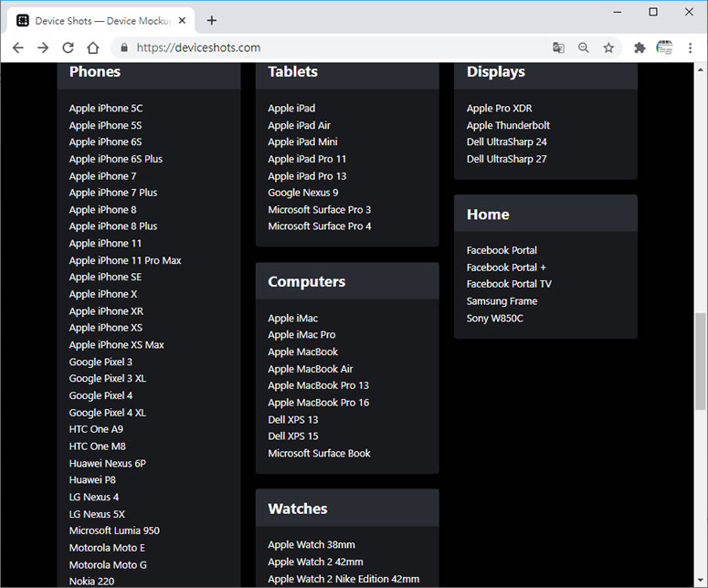Select Apple MacBook Pro 13
The image size is (708, 588).
click(x=318, y=386)
